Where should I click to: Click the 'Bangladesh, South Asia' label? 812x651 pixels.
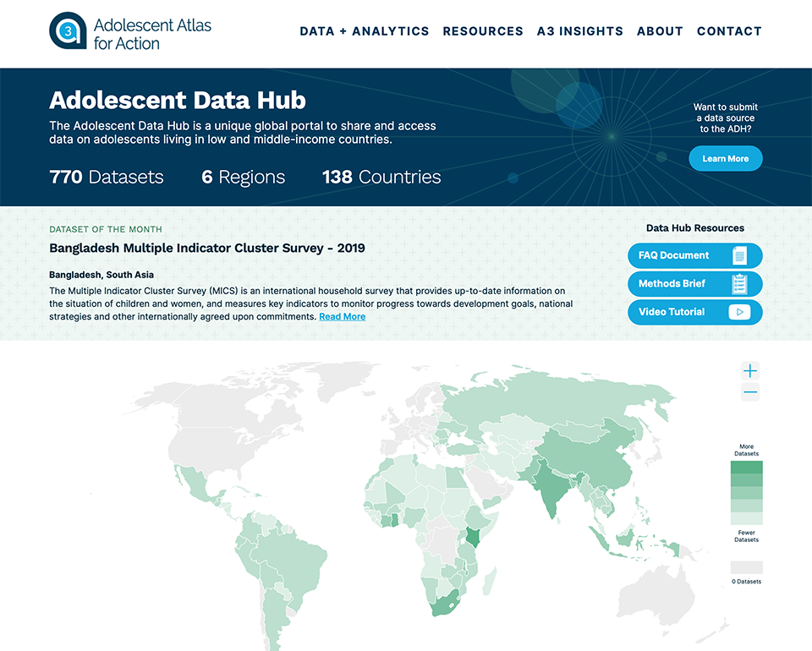pos(101,275)
